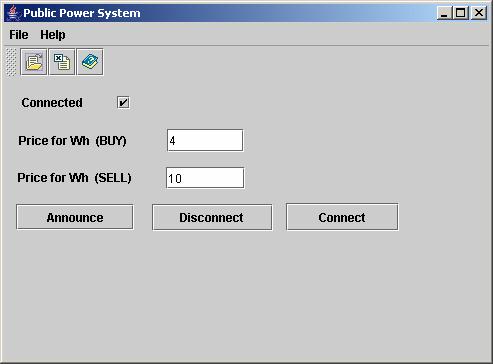
Task: Toggle the Connected checkbox
Action: [x=123, y=102]
